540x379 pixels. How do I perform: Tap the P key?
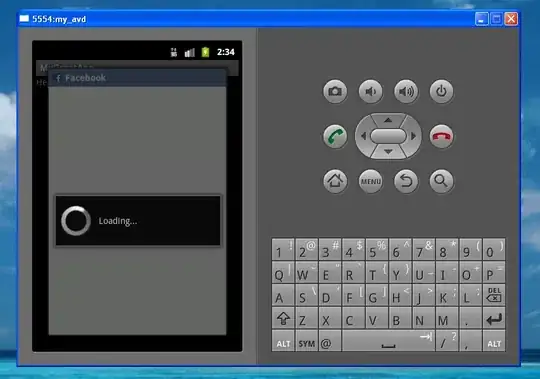tap(494, 272)
